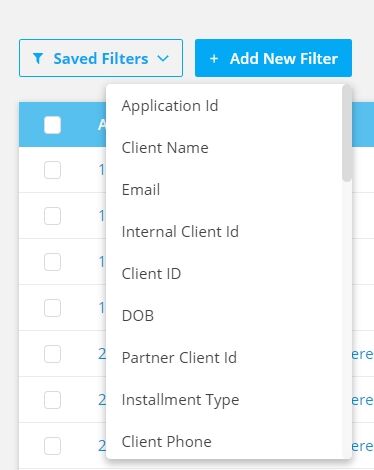Click the dropdown list scrollbar thumb
Image resolution: width=374 pixels, height=470 pixels.
click(347, 133)
